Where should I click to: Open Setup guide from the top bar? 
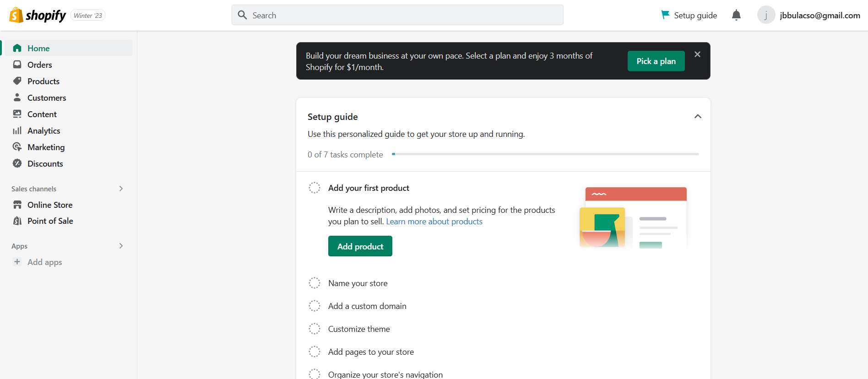[x=689, y=15]
